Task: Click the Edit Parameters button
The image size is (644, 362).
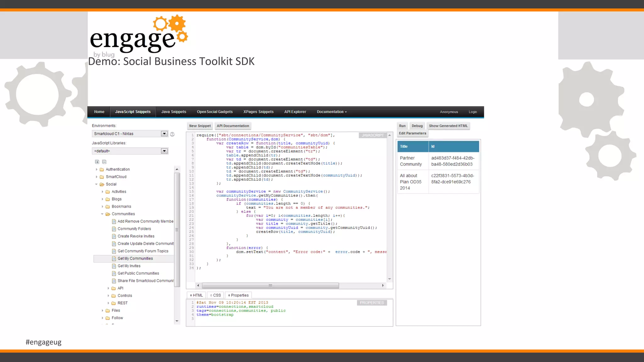Action: coord(413,133)
